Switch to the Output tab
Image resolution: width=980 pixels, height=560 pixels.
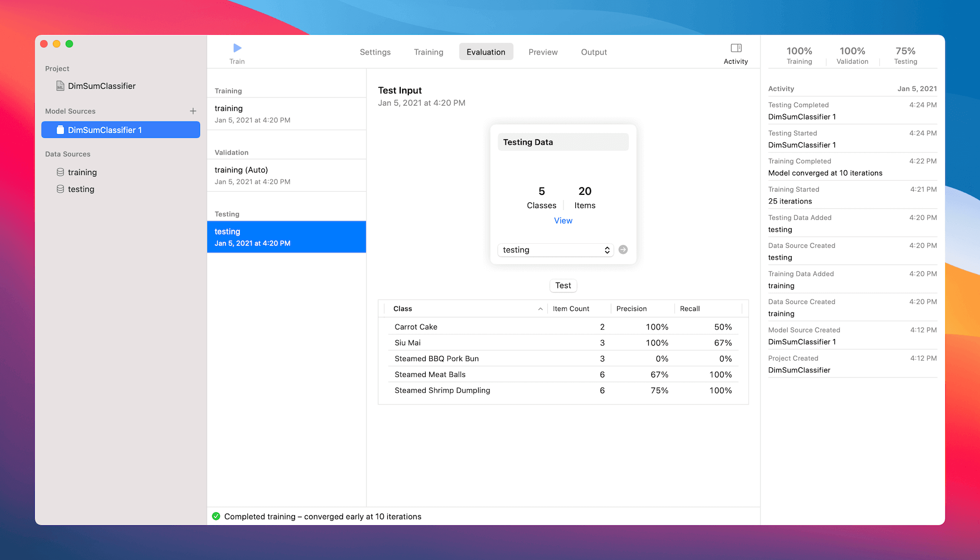(x=594, y=52)
